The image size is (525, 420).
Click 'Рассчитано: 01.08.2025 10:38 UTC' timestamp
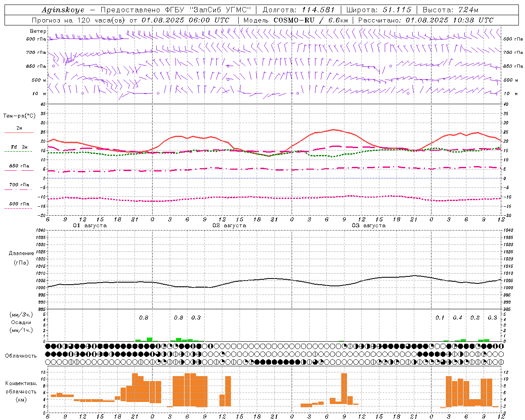pyautogui.click(x=426, y=20)
